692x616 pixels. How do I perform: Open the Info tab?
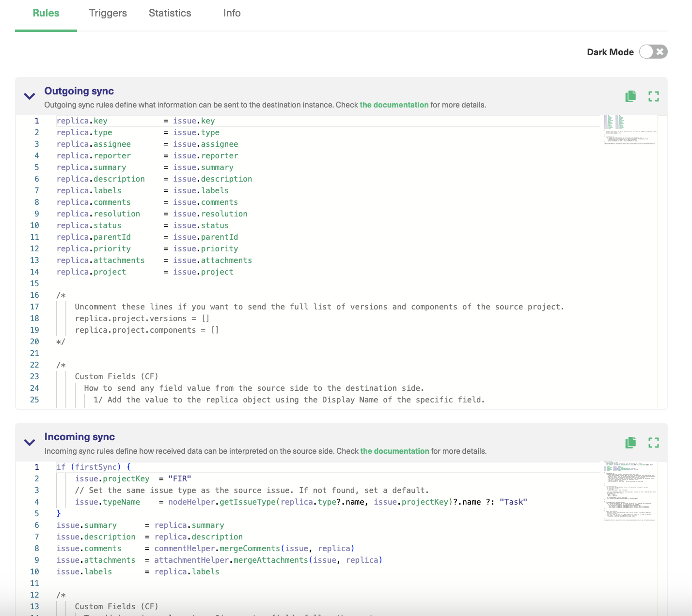point(232,13)
